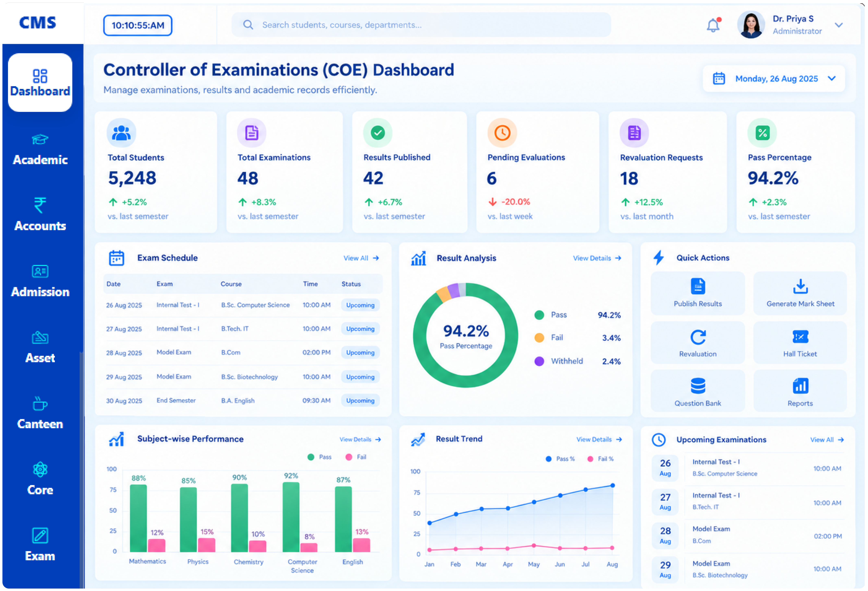This screenshot has height=591, width=868.
Task: Click the Aug data point on Pass % line
Action: [x=613, y=486]
